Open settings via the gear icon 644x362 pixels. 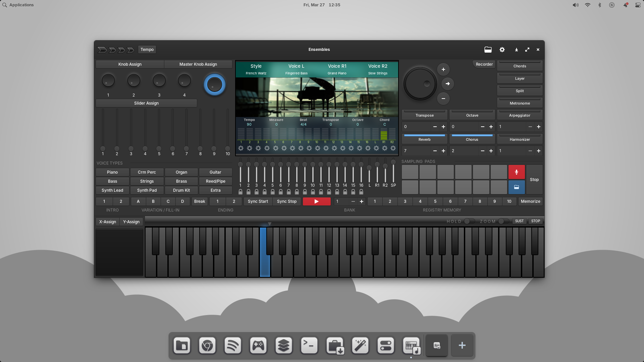(x=502, y=50)
